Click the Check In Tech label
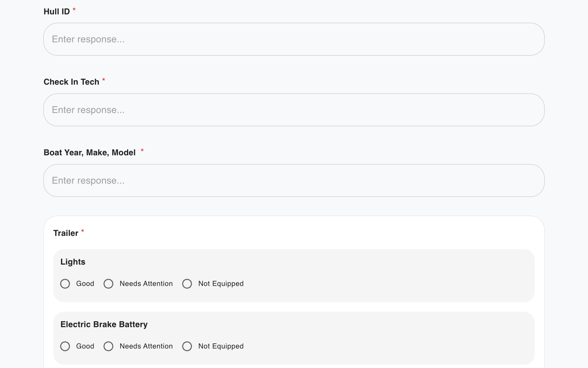588x368 pixels. 71,82
